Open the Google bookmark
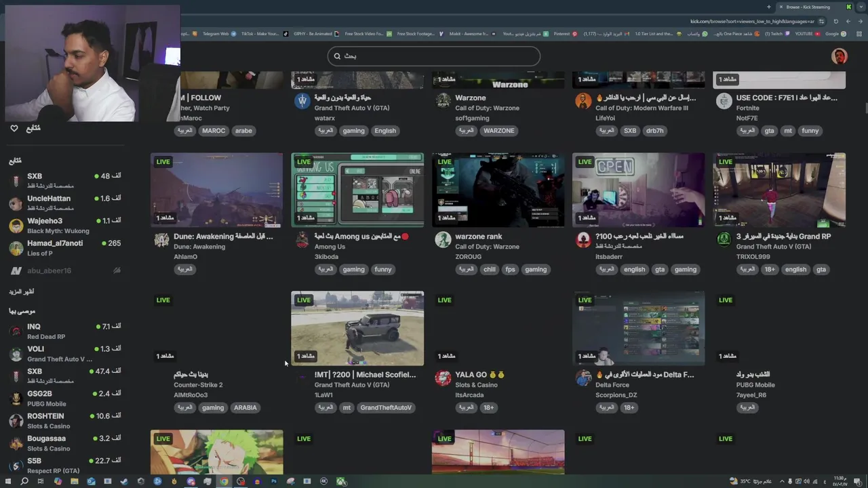Viewport: 868px width, 488px height. pyautogui.click(x=835, y=34)
